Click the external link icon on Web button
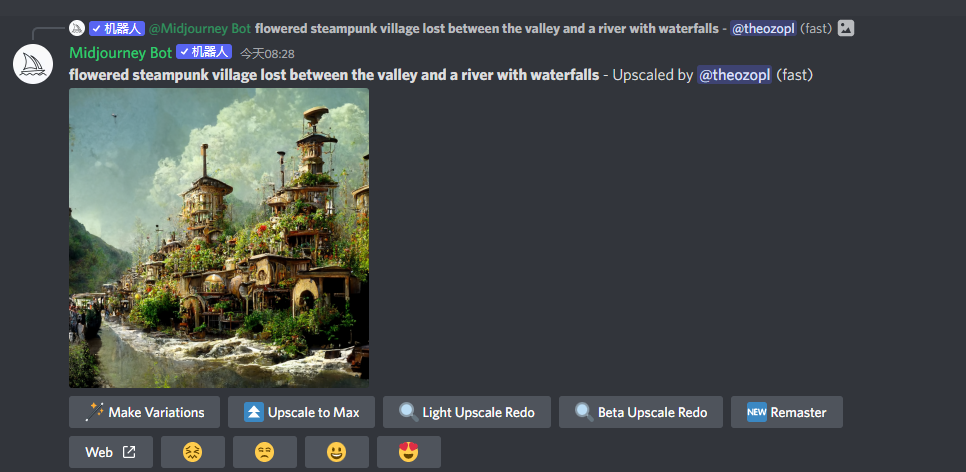The height and width of the screenshot is (472, 966). (129, 452)
